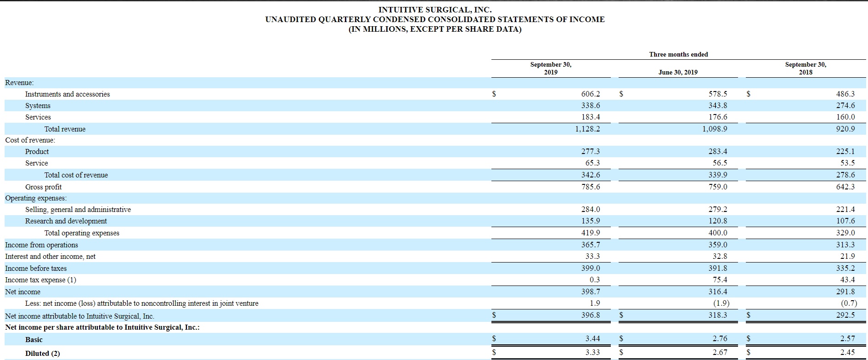Select the 'September 30, 2018' column header
Image resolution: width=868 pixels, height=360 pixels.
(806, 68)
